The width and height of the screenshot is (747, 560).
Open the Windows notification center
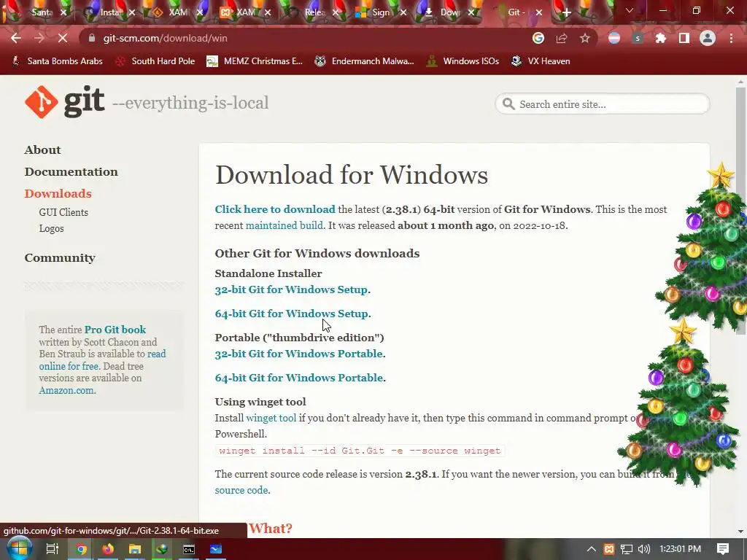coord(723,549)
